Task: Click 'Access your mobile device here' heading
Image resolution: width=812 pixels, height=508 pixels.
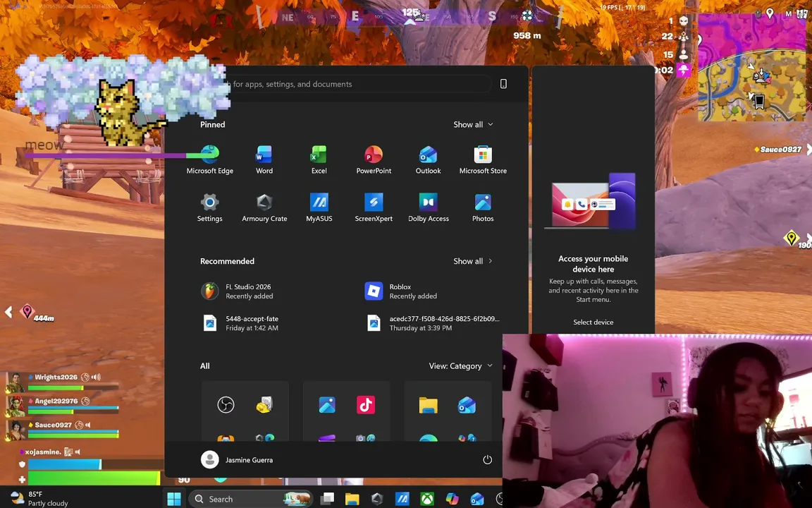Action: pyautogui.click(x=593, y=264)
